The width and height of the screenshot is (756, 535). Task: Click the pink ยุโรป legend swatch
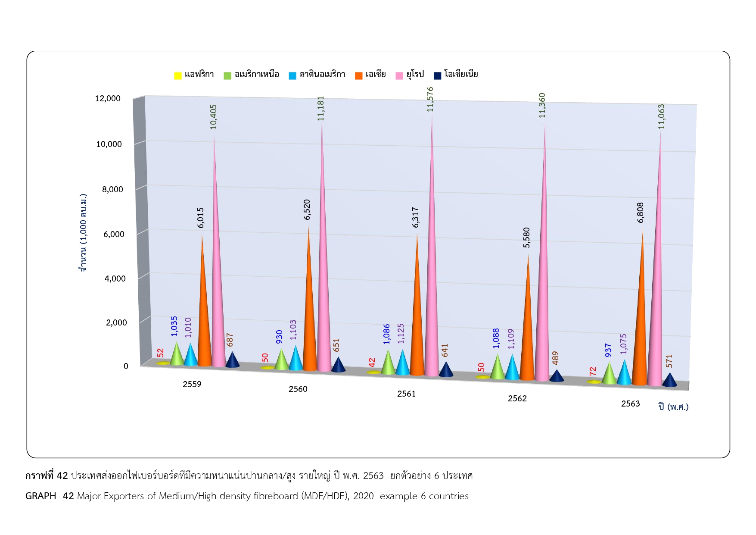tap(399, 76)
